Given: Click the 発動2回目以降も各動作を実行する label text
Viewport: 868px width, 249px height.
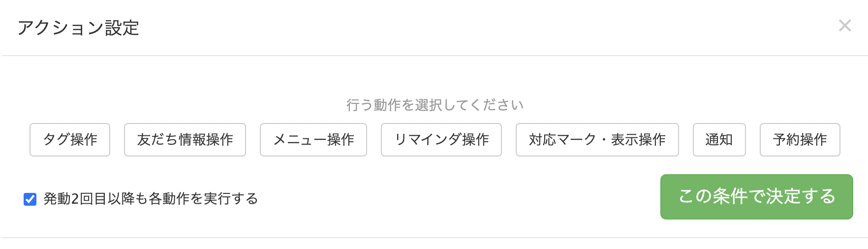Looking at the screenshot, I should tap(151, 199).
